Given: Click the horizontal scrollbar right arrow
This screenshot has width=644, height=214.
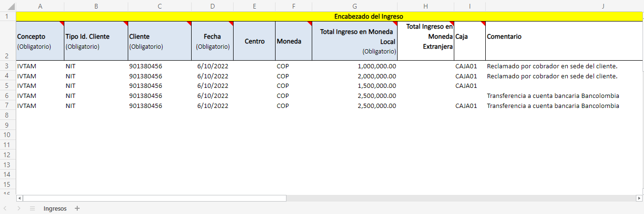Looking at the screenshot, I should tap(639, 198).
